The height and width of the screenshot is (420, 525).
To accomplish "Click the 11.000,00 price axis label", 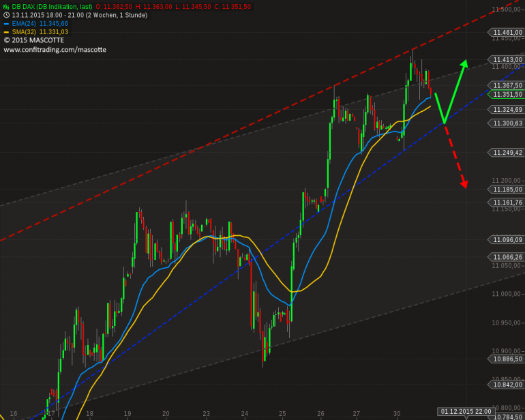I will (506, 294).
